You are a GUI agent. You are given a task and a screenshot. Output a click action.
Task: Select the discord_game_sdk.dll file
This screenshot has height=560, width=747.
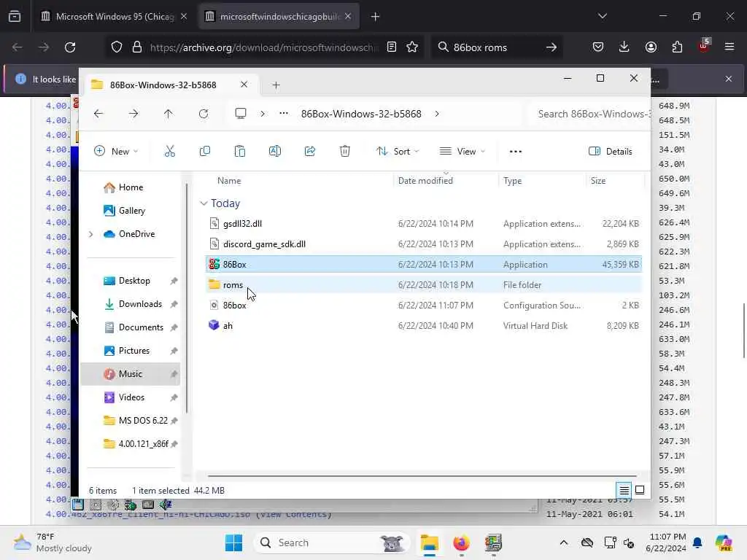[x=424, y=244]
